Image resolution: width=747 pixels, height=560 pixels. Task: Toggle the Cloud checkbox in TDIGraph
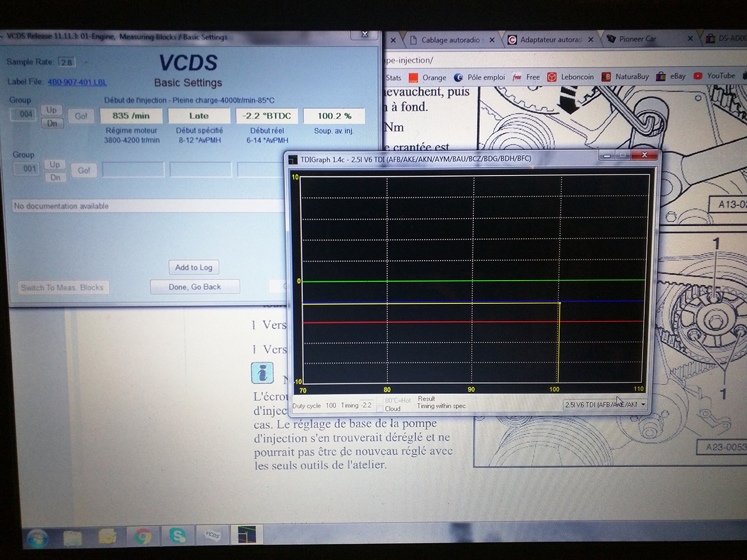tap(380, 409)
